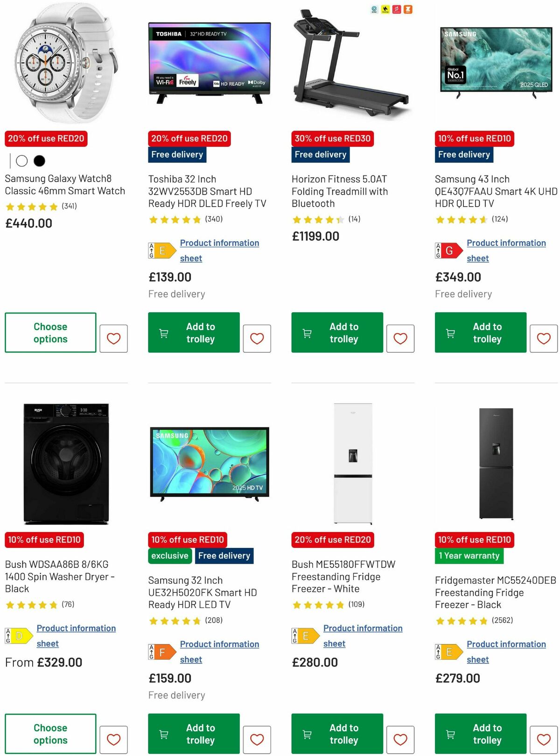Select the black color swatch for the Galaxy Watch8
Viewport: 560px width, 756px height.
coord(40,161)
